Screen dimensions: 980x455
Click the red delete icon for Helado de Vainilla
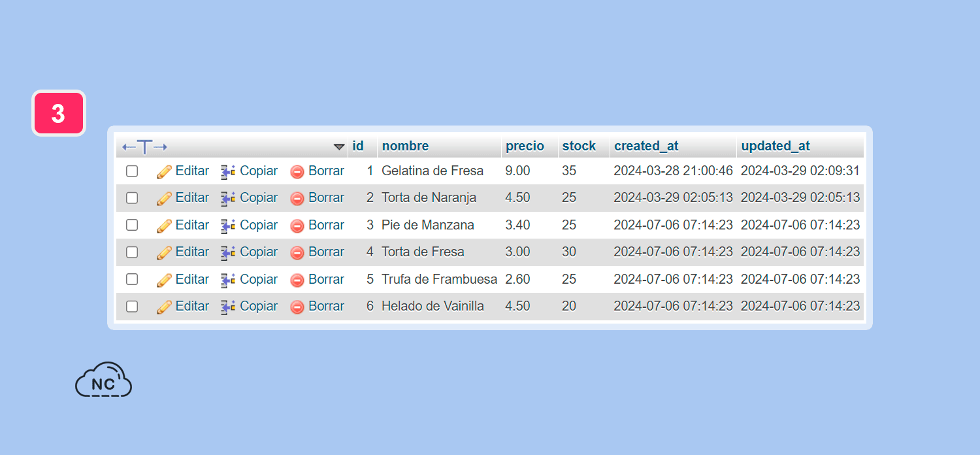point(297,307)
